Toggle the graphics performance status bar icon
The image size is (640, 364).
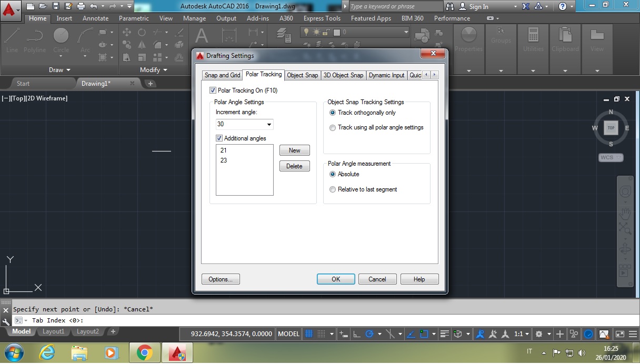coord(588,334)
